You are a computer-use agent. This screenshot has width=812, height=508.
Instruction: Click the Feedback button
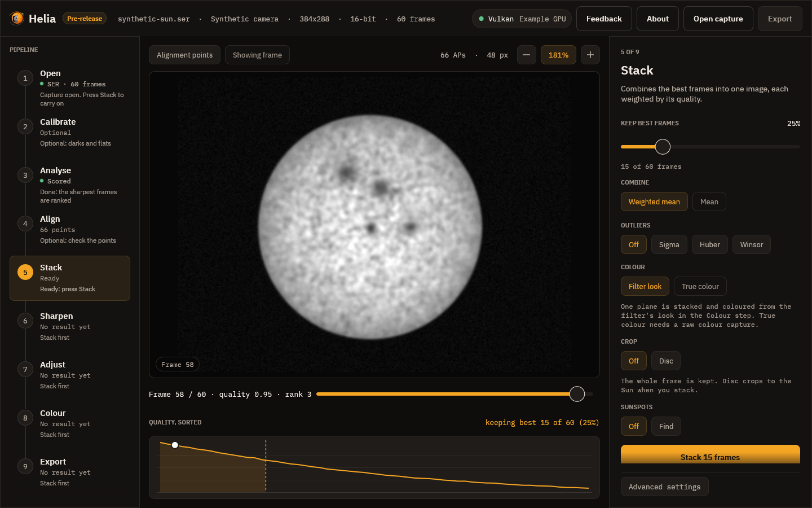[604, 19]
